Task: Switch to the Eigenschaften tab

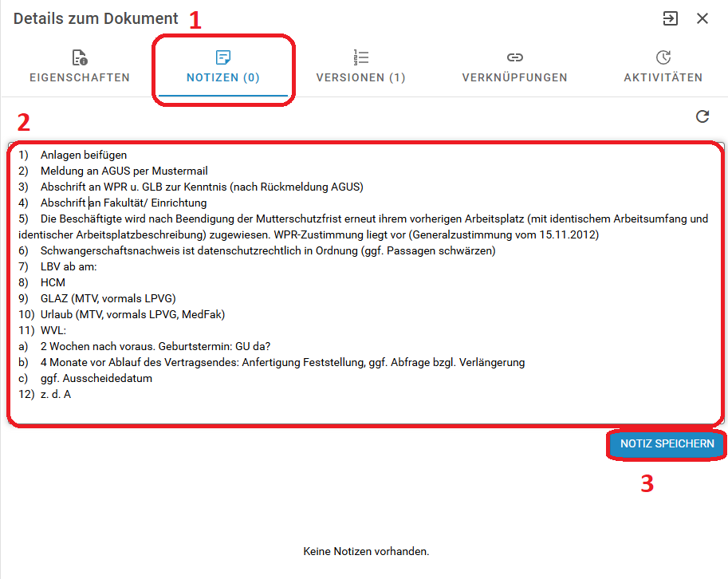Action: tap(79, 77)
